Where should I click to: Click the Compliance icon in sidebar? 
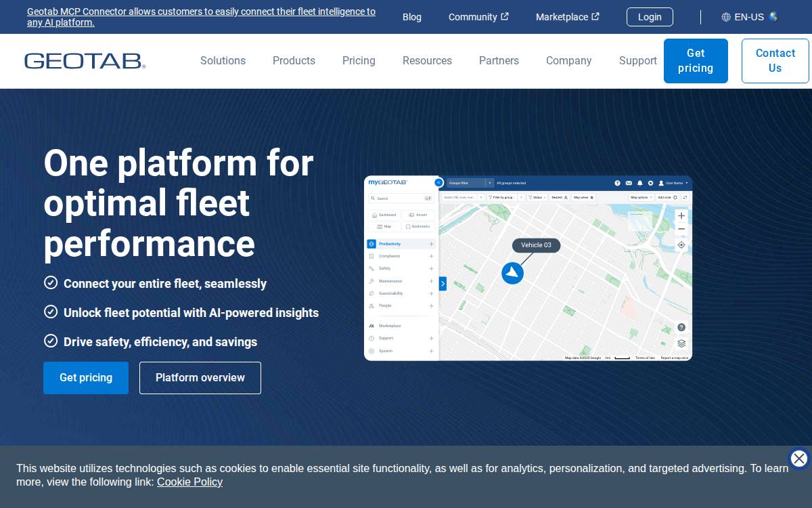click(371, 256)
